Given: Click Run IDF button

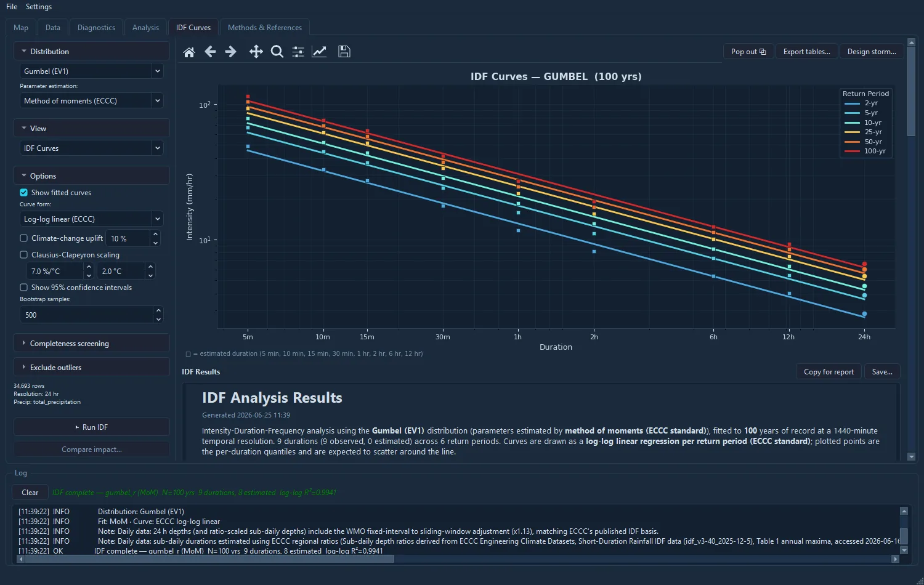Looking at the screenshot, I should [x=91, y=427].
